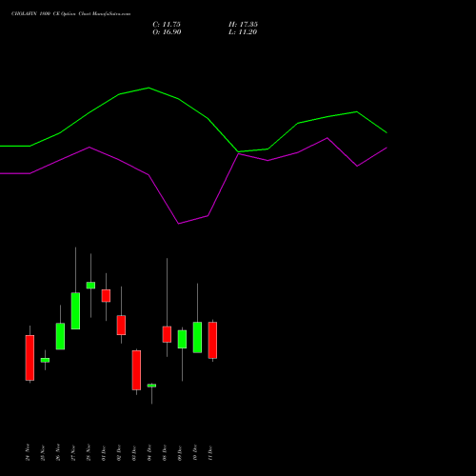The height and width of the screenshot is (476, 476).
Task: Click the 09 Dec date label
Action: pyautogui.click(x=180, y=452)
